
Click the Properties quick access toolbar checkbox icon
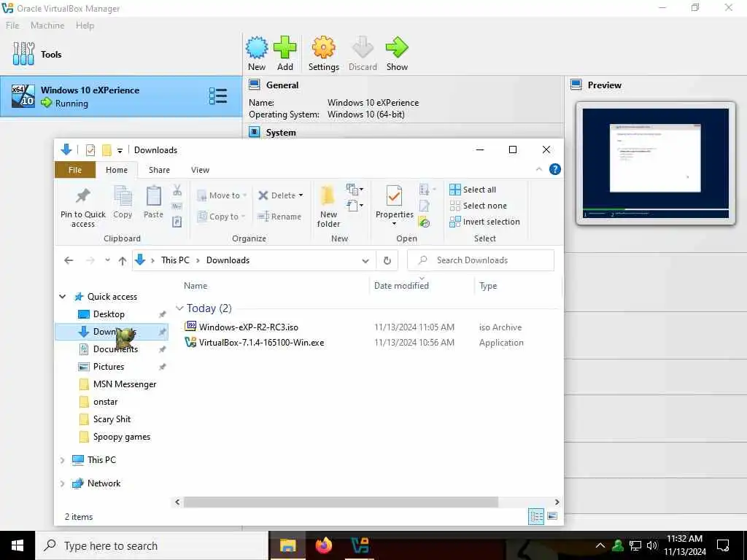click(x=90, y=150)
